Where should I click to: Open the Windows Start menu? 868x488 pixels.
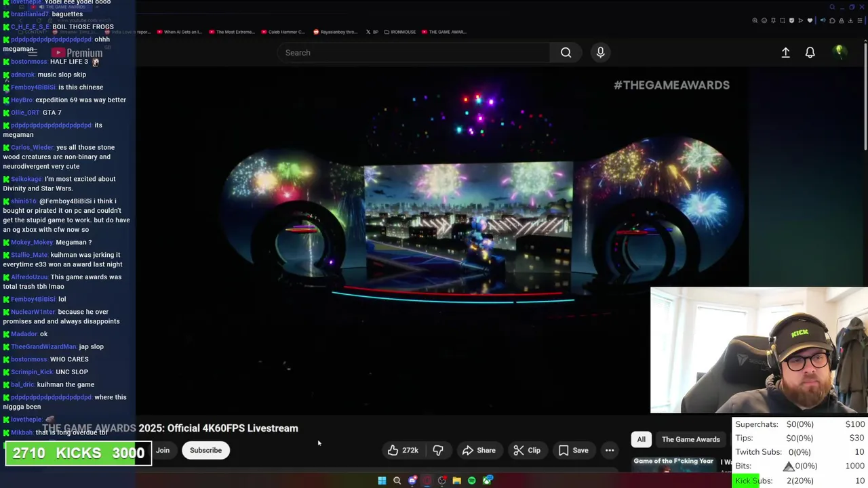pyautogui.click(x=382, y=481)
